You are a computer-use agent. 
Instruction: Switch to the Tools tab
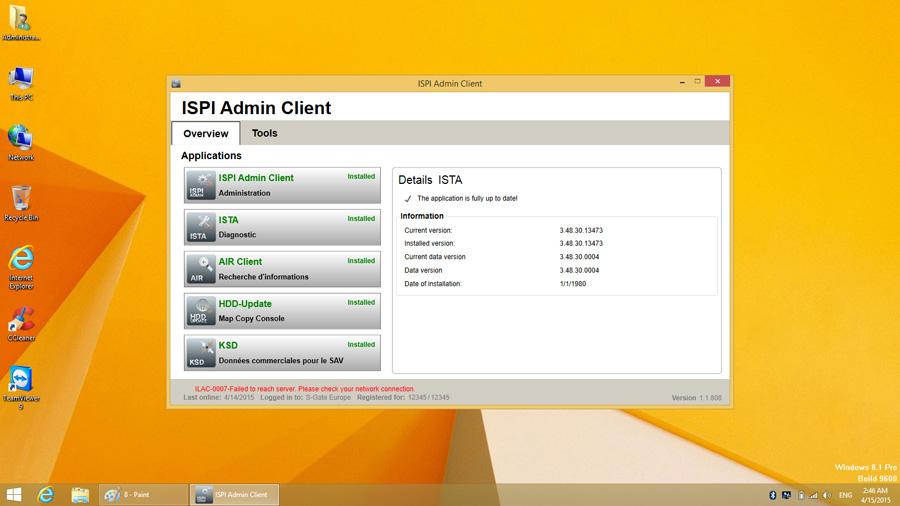265,133
